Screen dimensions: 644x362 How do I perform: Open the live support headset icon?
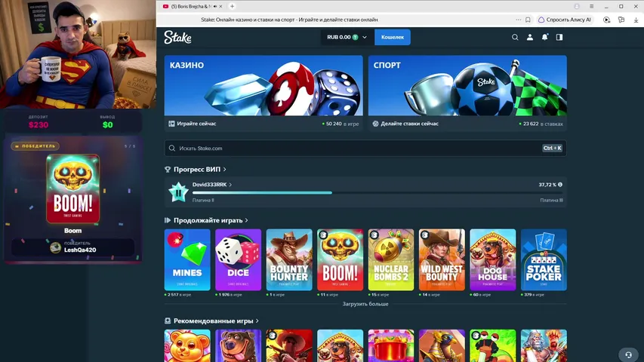628,354
